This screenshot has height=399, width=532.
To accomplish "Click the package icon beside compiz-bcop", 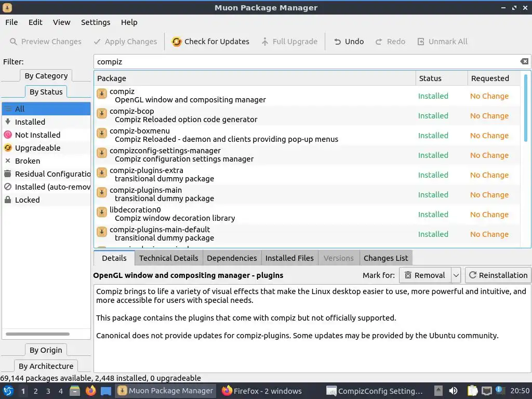I will [102, 113].
